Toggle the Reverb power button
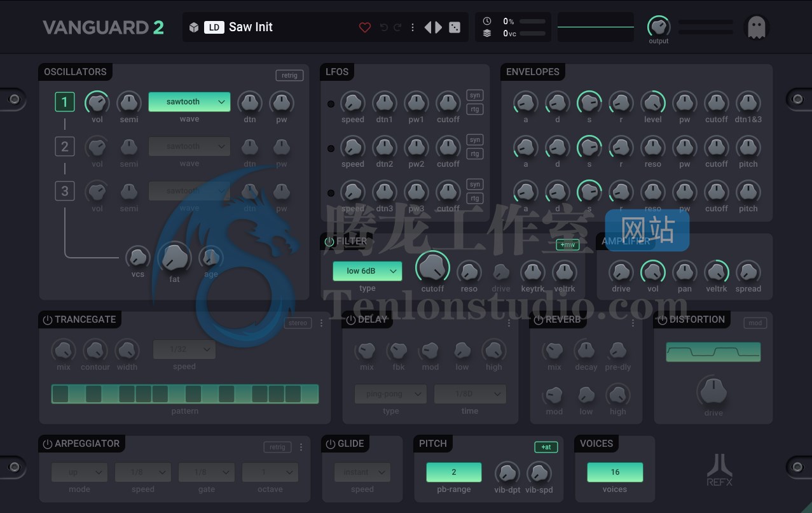This screenshot has width=812, height=513. (538, 320)
